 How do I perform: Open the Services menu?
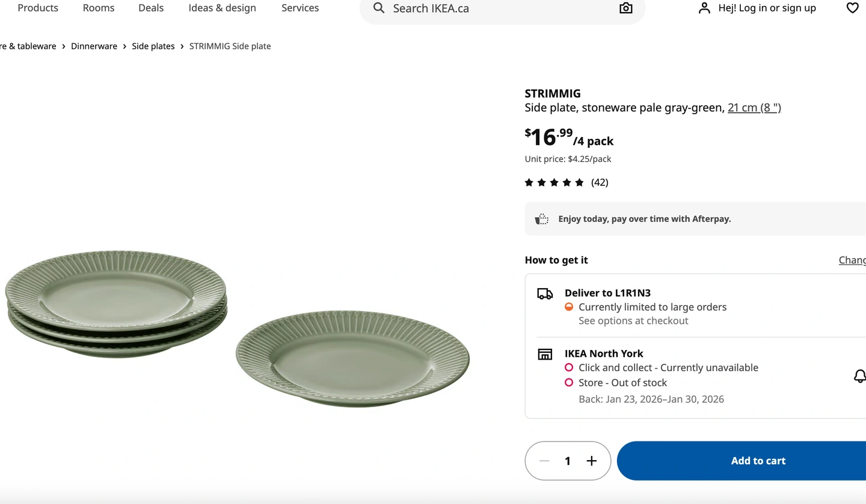point(300,8)
